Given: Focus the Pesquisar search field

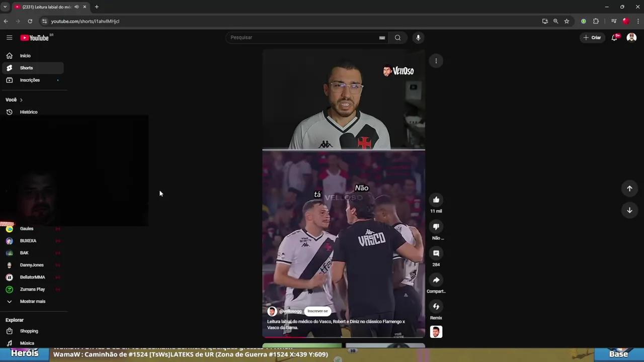Looking at the screenshot, I should click(x=302, y=37).
